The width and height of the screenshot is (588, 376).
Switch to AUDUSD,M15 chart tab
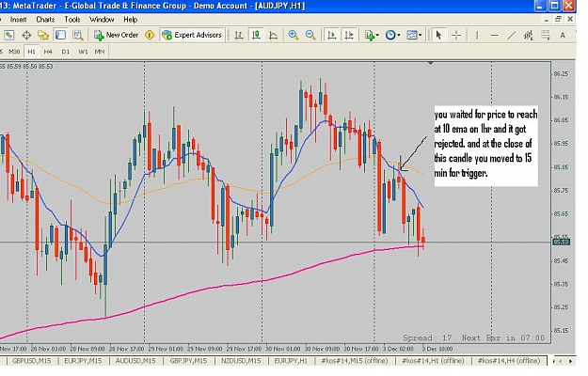tap(135, 361)
